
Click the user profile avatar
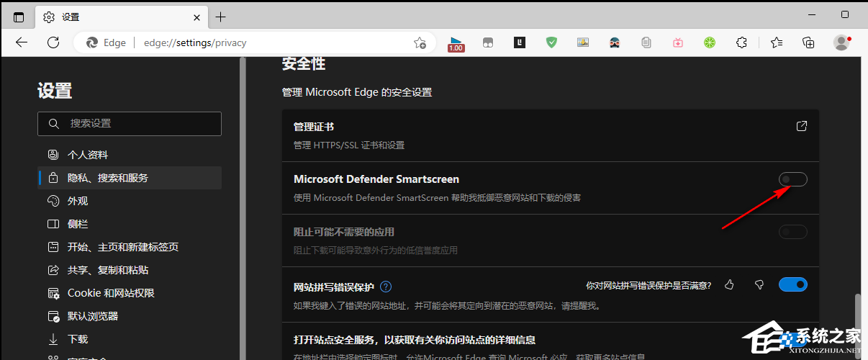pyautogui.click(x=841, y=42)
